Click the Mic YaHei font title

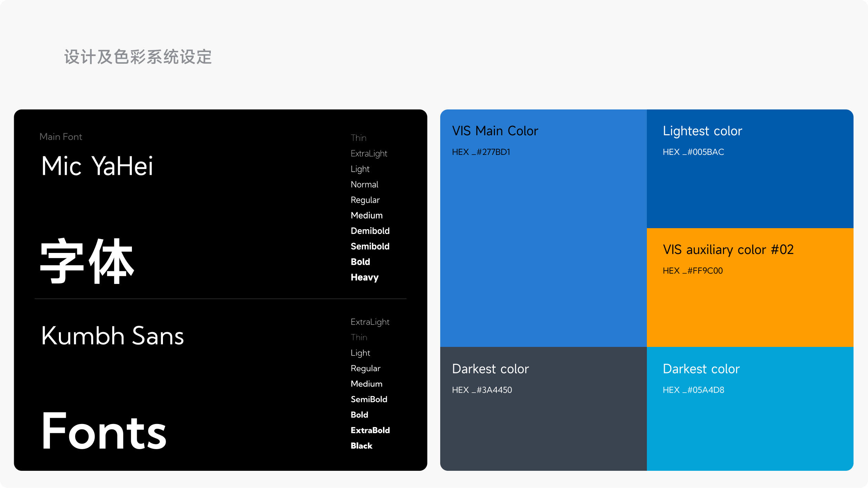click(x=97, y=166)
